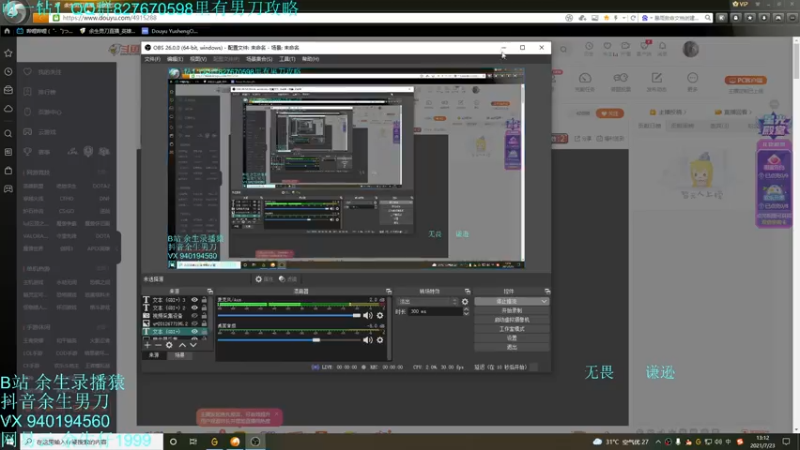Open dropdown arrow on stop streaming button

(544, 302)
